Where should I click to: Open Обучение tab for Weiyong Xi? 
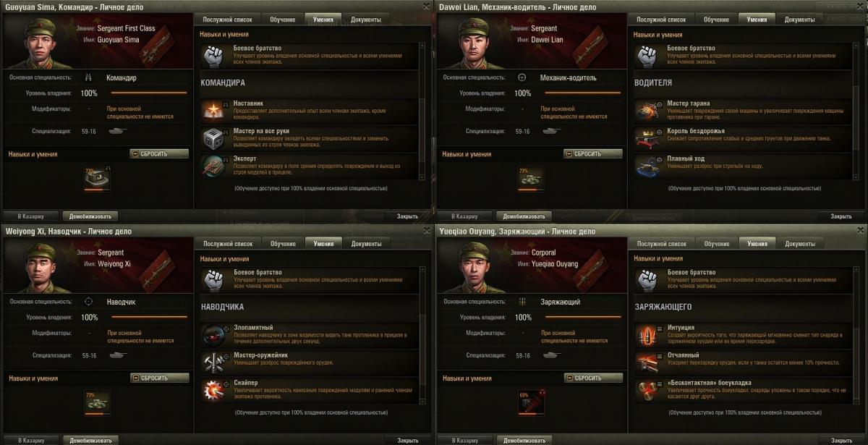pos(283,243)
